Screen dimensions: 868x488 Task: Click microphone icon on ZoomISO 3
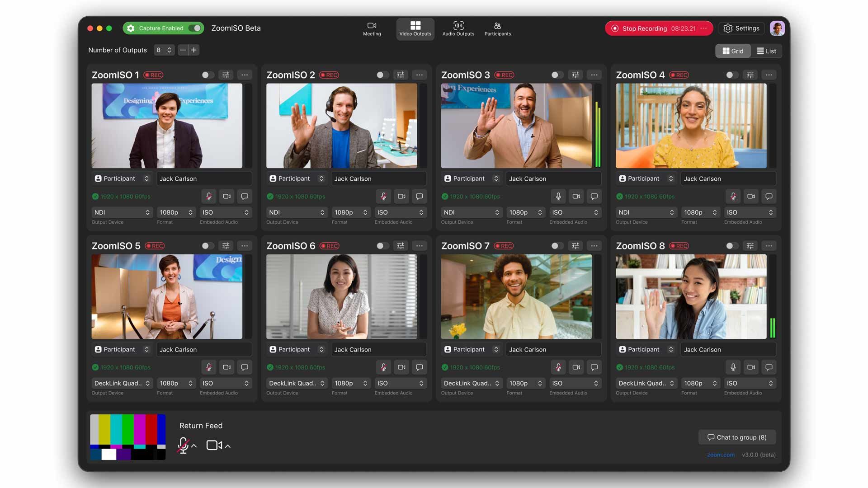click(x=558, y=197)
